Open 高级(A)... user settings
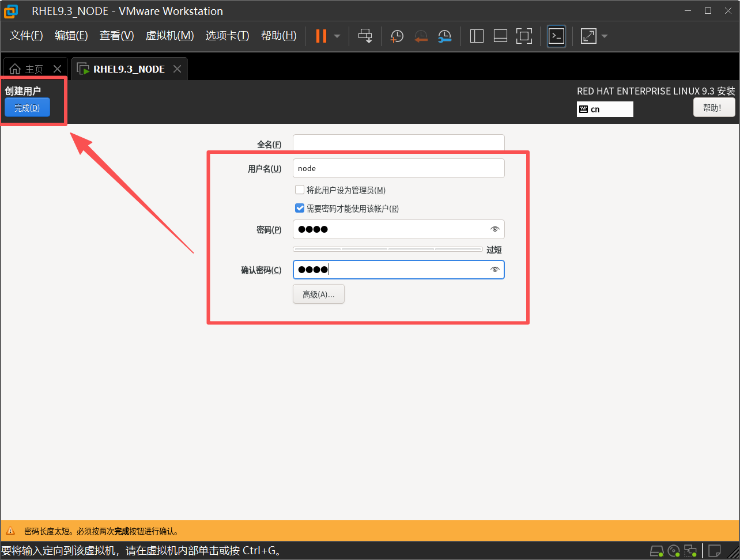 [319, 294]
